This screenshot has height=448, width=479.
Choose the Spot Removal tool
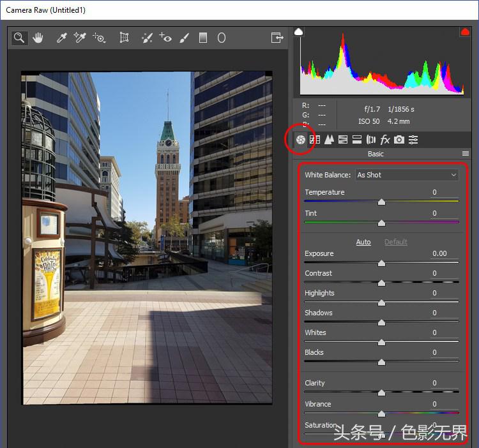coord(147,38)
